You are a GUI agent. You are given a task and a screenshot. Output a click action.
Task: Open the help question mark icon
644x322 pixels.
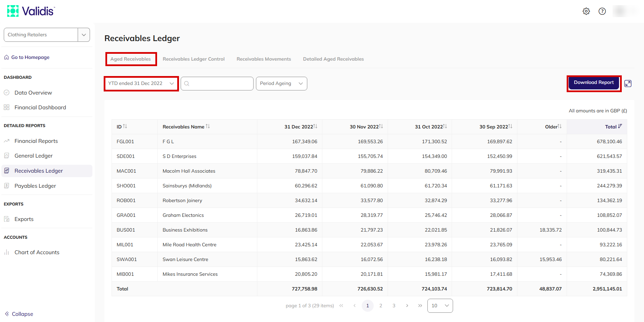602,11
